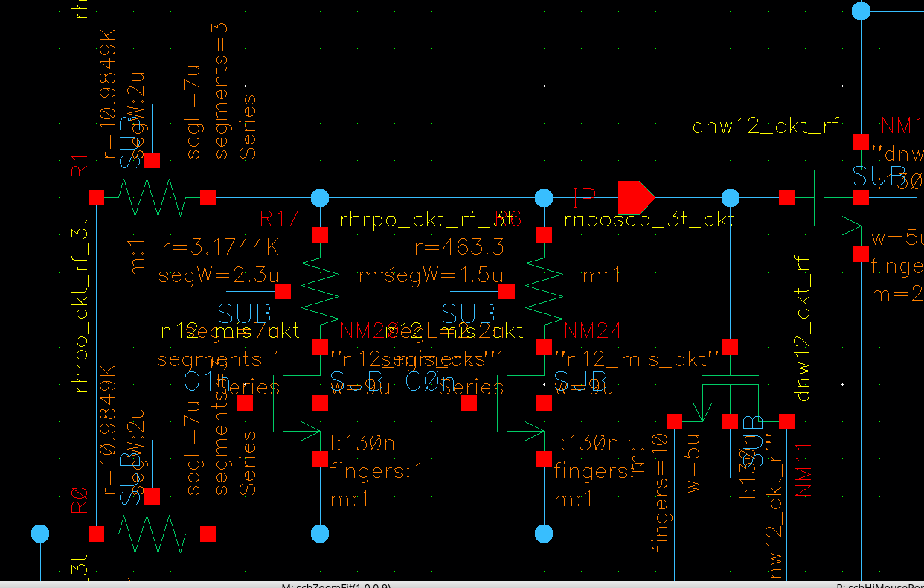Click R0's left red terminal square
This screenshot has height=588, width=924.
(x=96, y=534)
